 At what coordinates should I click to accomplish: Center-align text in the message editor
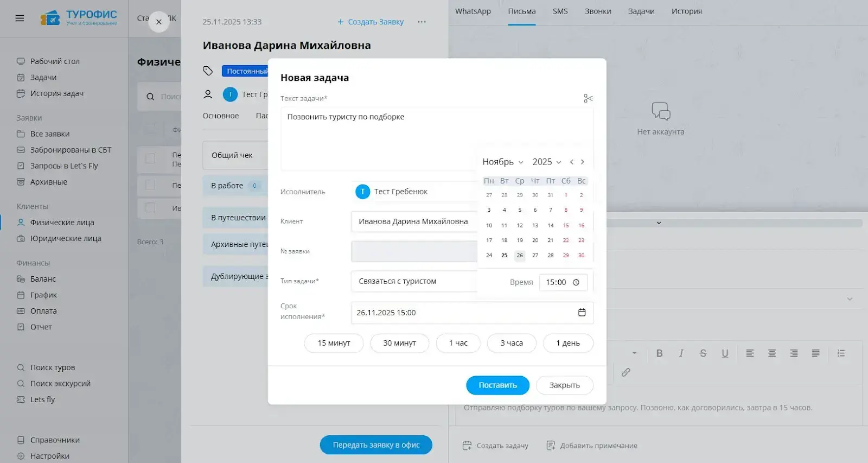[x=772, y=353]
